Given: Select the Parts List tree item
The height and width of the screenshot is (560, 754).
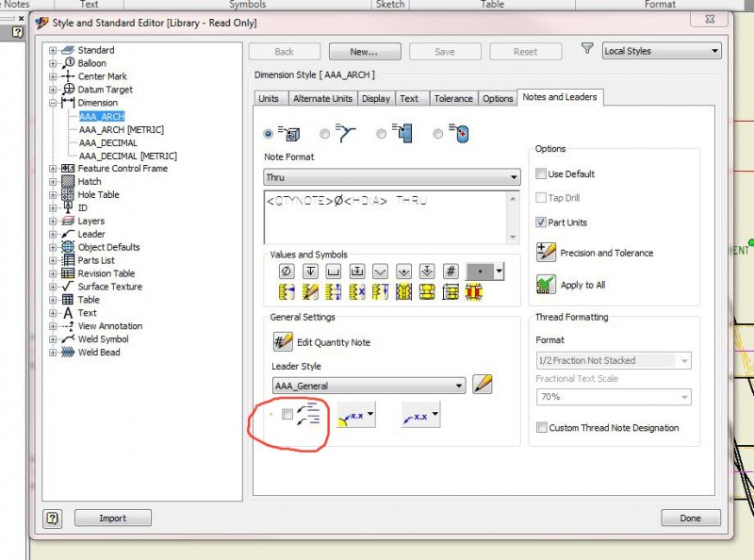Looking at the screenshot, I should [96, 260].
